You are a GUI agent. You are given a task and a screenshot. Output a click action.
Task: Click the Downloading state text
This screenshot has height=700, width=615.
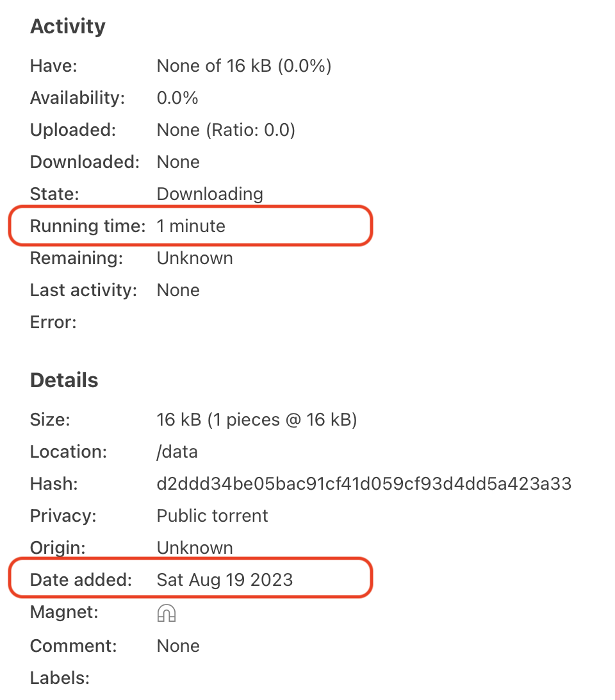pos(209,194)
